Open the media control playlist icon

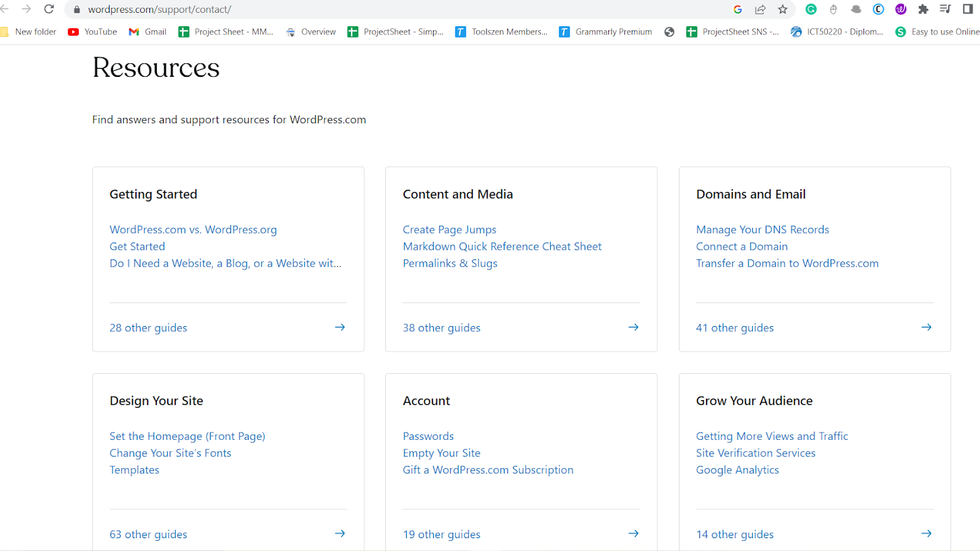pos(945,9)
